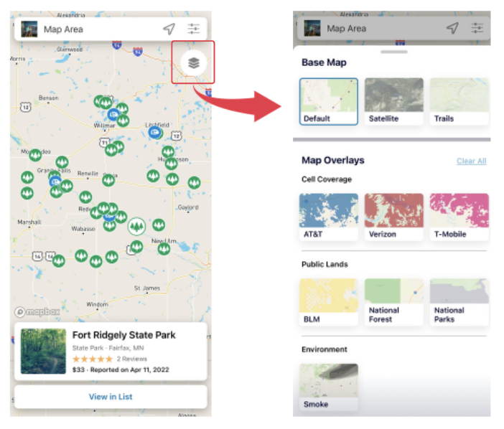Click the Cell Coverage label
The height and width of the screenshot is (429, 504).
click(326, 179)
